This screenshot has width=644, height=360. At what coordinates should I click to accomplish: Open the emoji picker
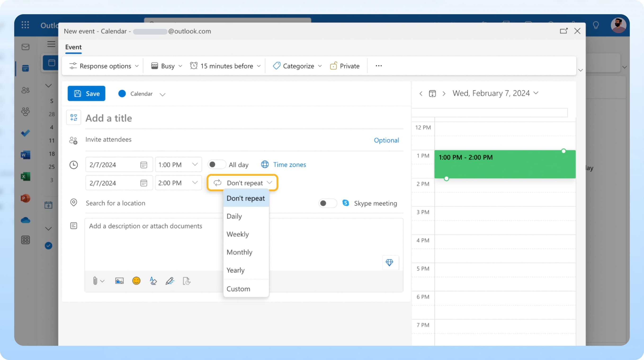click(136, 281)
